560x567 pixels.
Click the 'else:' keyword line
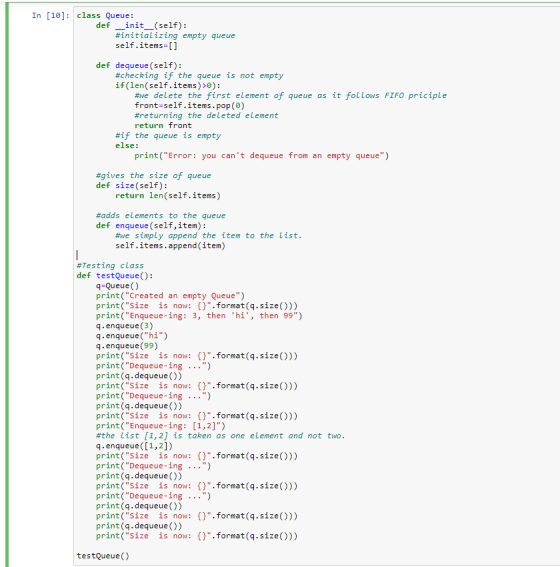click(127, 145)
